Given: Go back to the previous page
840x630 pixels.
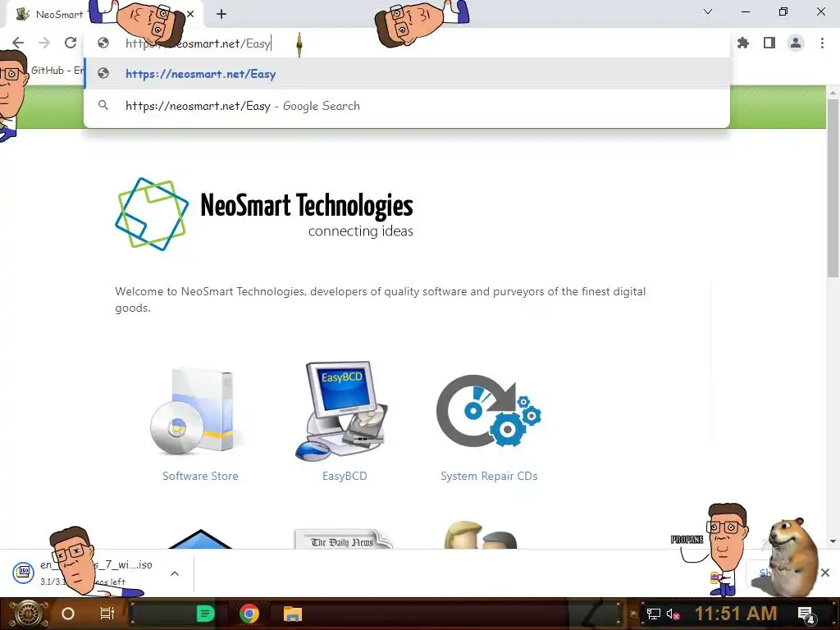Looking at the screenshot, I should (18, 43).
